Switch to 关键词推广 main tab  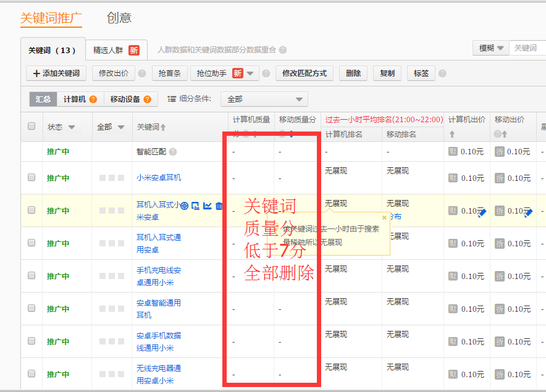coord(51,18)
